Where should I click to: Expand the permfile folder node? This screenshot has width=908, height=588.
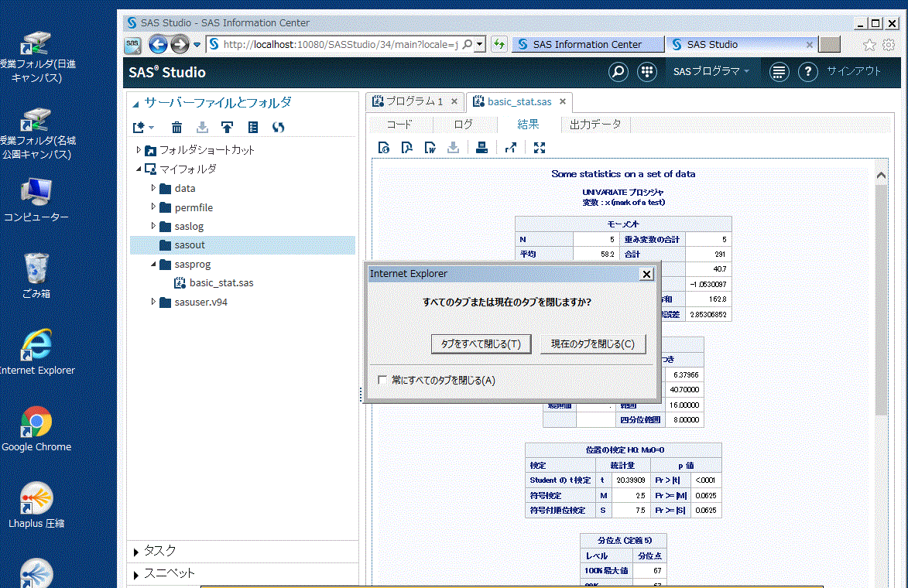coord(152,207)
